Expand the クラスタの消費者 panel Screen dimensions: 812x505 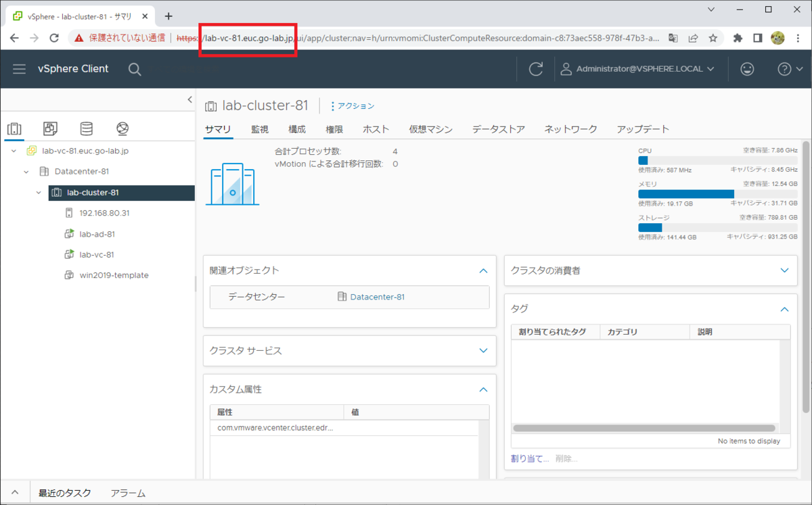[784, 270]
